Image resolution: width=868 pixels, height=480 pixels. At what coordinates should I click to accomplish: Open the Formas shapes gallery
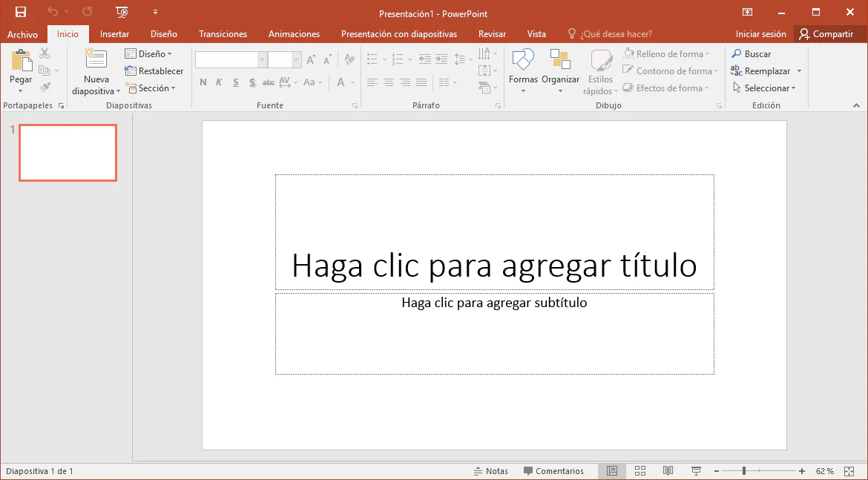pos(523,61)
